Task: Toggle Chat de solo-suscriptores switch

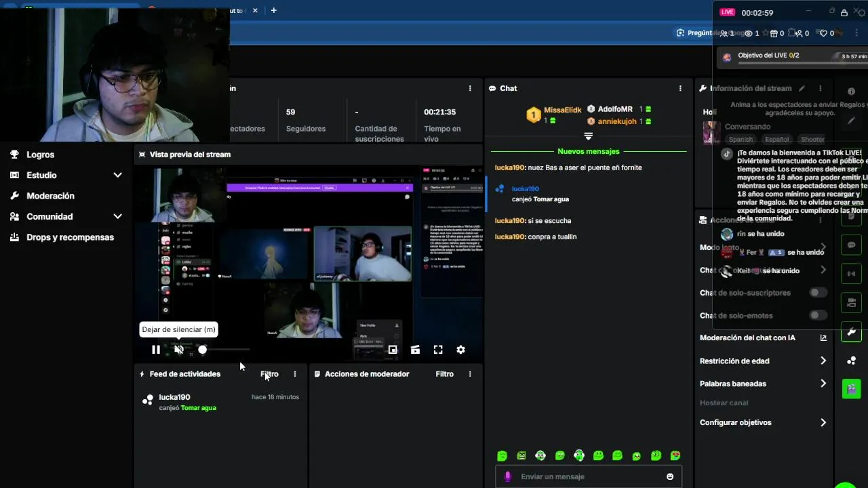Action: 818,293
